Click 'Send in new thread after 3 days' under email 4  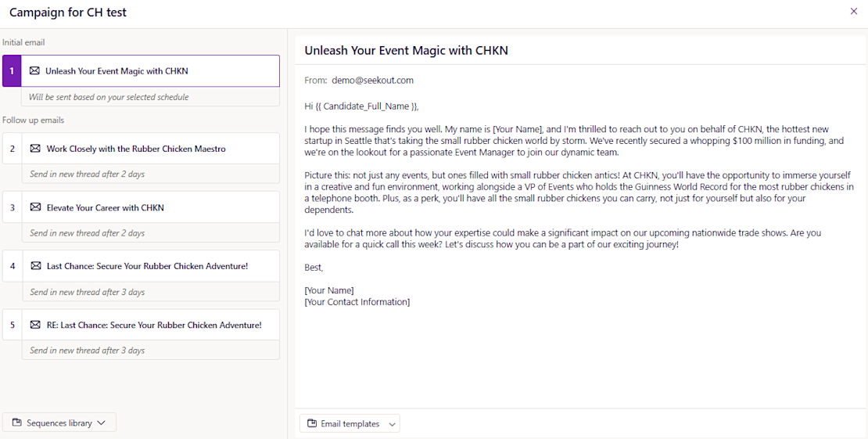[87, 292]
